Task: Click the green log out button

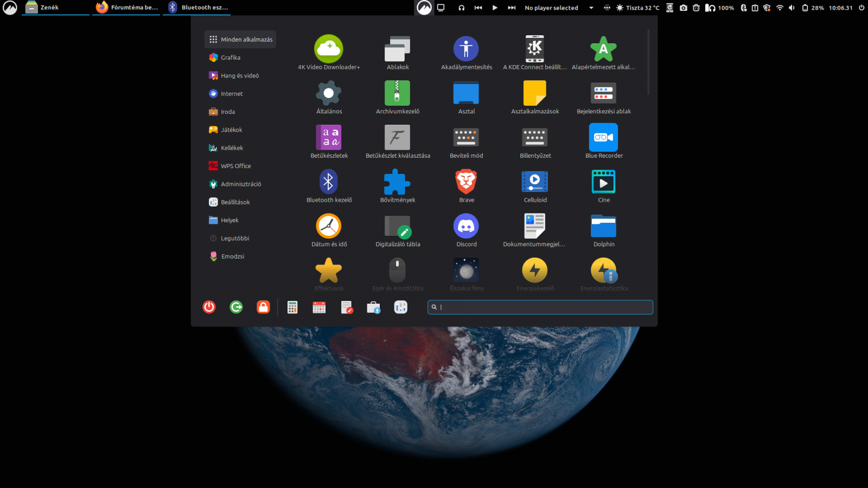Action: pos(236,307)
